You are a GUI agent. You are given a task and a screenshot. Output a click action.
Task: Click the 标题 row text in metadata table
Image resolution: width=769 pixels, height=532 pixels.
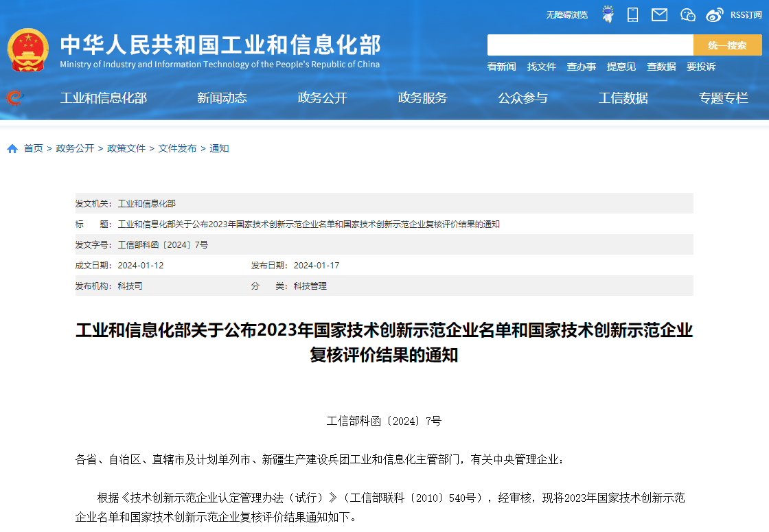tap(308, 224)
